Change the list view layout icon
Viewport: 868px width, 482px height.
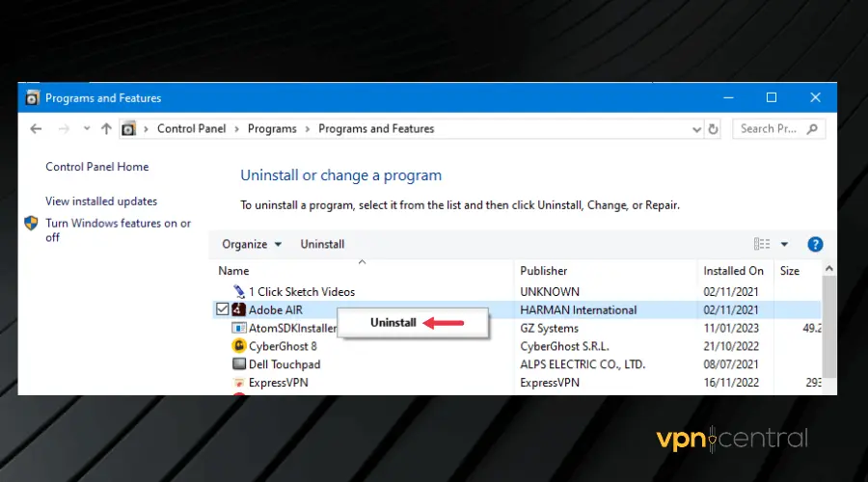click(762, 244)
